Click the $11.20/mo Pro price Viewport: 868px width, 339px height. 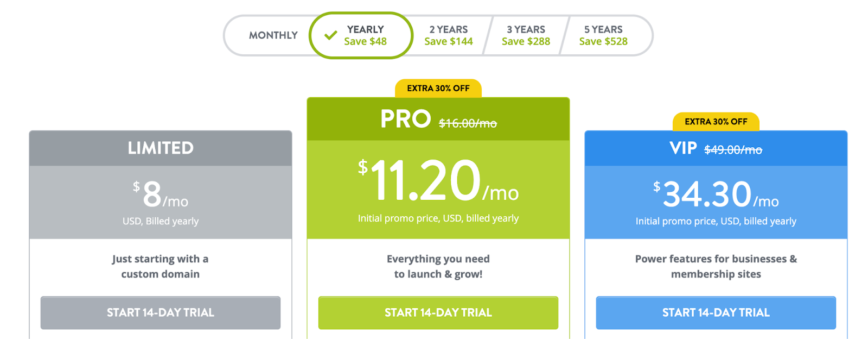[x=438, y=180]
